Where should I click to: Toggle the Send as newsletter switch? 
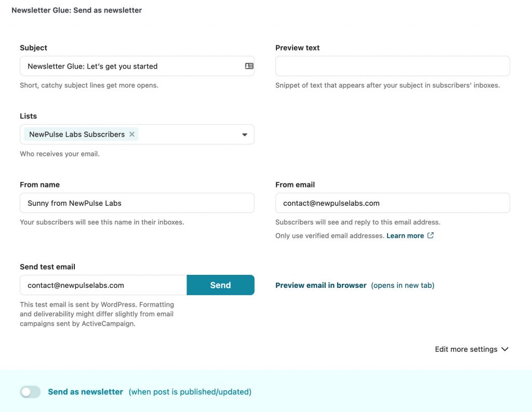(x=30, y=392)
